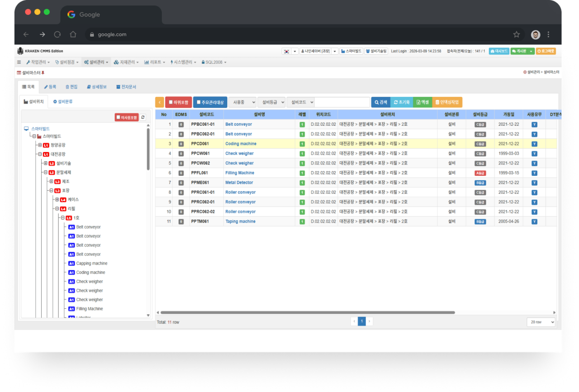Viewport: 579px width, 392px height.
Task: Open the dropdown arrow next to the flag
Action: point(294,52)
